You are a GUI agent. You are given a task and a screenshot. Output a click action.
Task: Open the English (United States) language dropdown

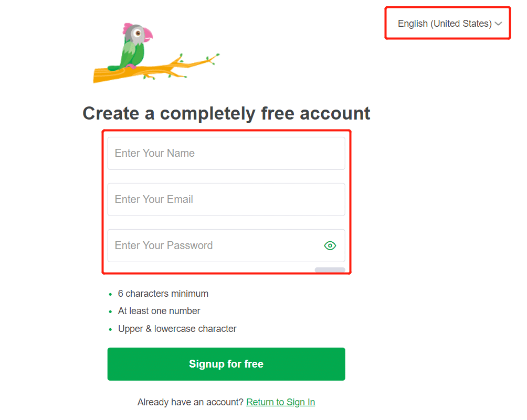point(449,24)
